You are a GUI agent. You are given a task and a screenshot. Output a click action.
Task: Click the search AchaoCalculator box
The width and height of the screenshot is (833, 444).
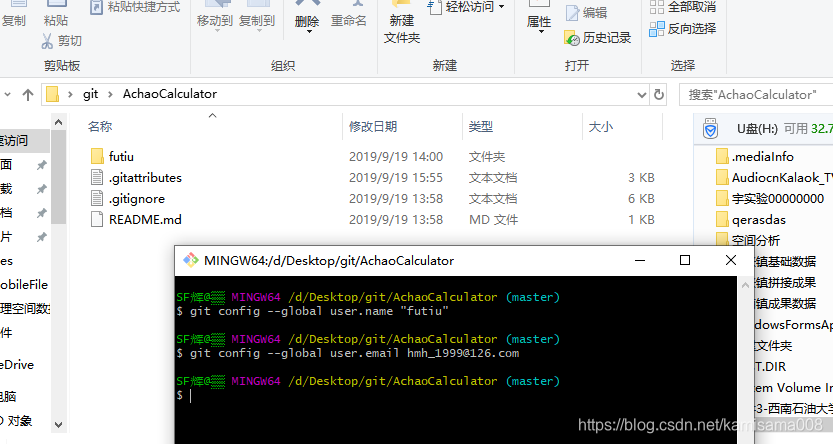point(755,95)
